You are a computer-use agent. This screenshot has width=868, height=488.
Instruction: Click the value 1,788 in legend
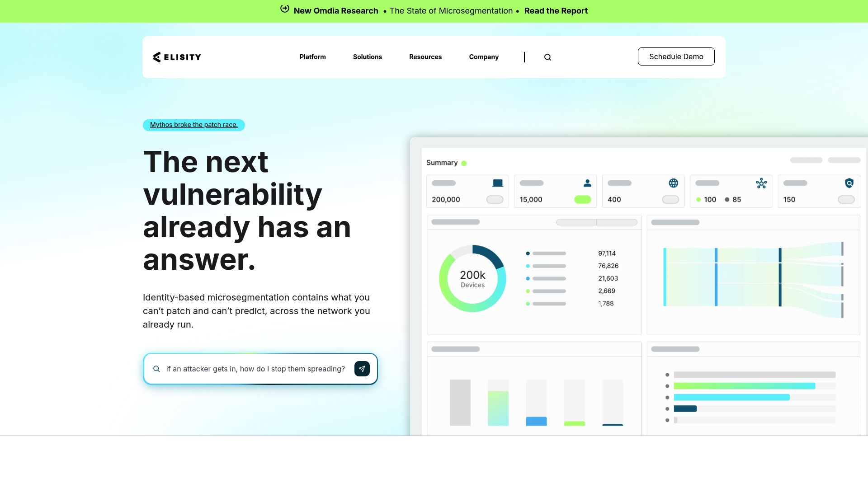click(x=606, y=304)
